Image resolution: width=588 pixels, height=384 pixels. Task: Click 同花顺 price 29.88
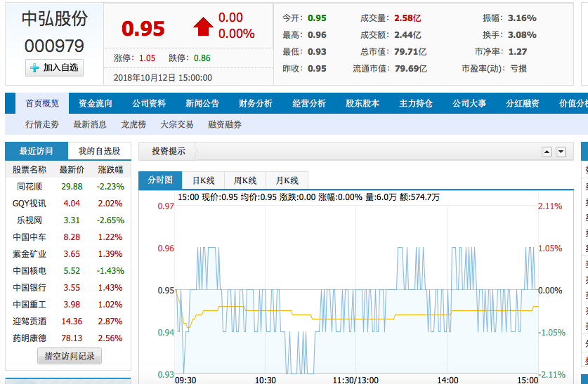[x=72, y=187]
